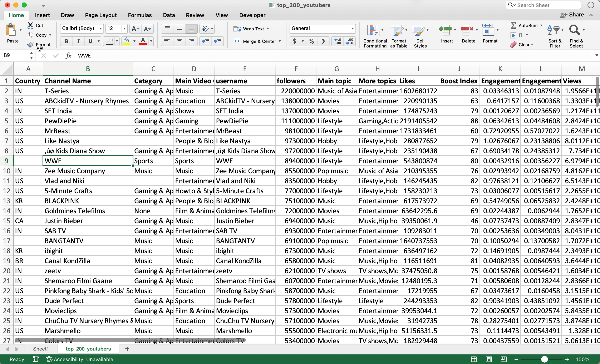Zoom in with plus button
600x364 pixels.
(567, 359)
